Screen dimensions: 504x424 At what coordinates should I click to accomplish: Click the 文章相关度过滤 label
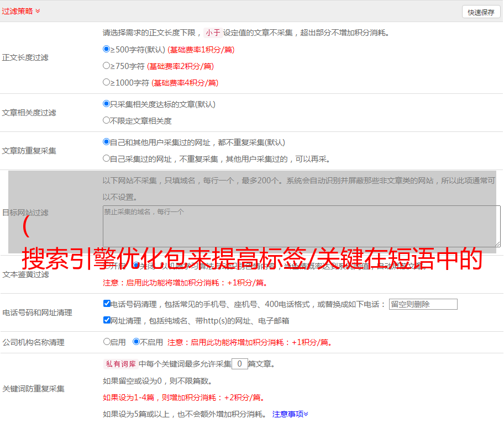pos(29,113)
